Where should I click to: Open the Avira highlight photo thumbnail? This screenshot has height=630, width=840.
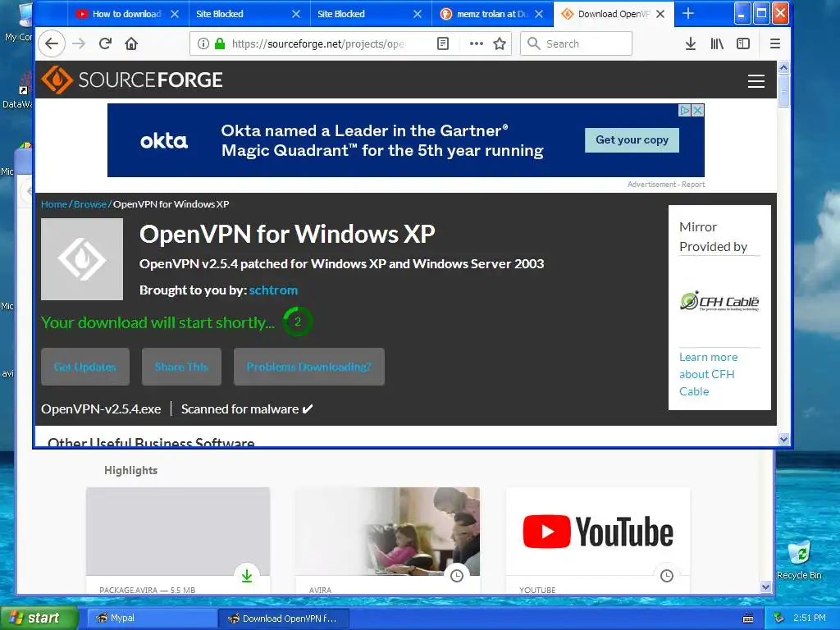[388, 532]
